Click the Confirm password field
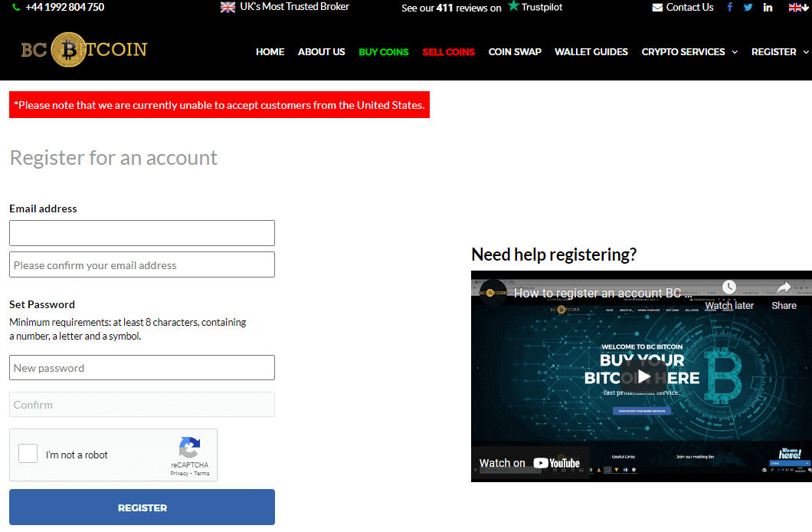The width and height of the screenshot is (812, 532). click(x=142, y=405)
